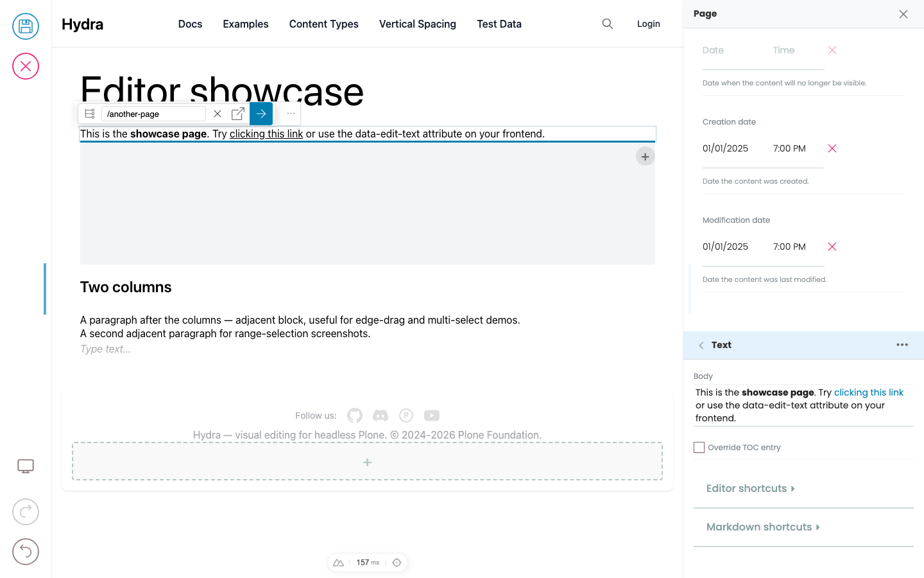This screenshot has height=578, width=924.
Task: Open the Test Data menu item
Action: click(x=499, y=24)
